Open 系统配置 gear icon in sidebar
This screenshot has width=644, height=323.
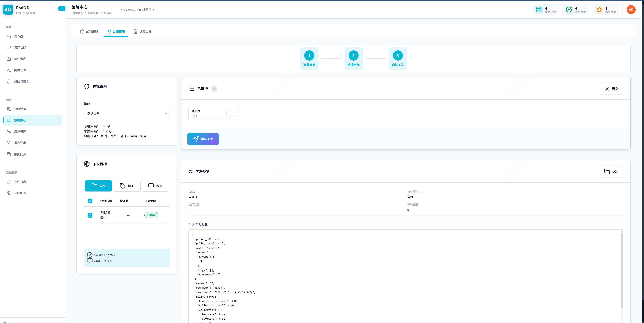coord(9,193)
